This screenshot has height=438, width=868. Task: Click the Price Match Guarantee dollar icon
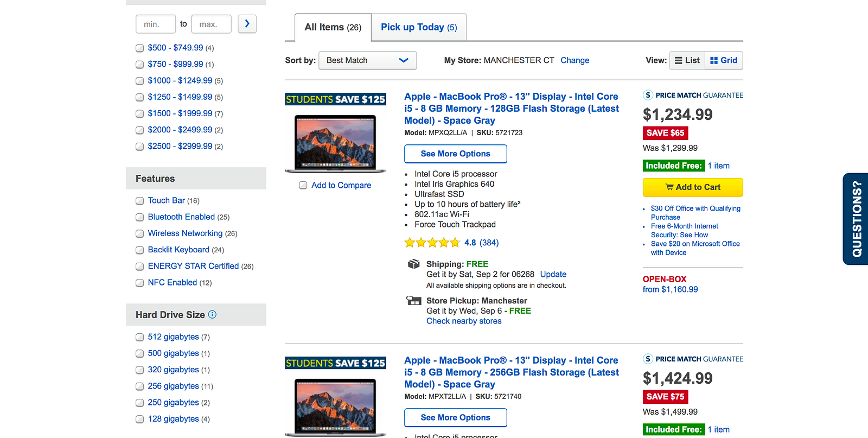[x=648, y=95]
